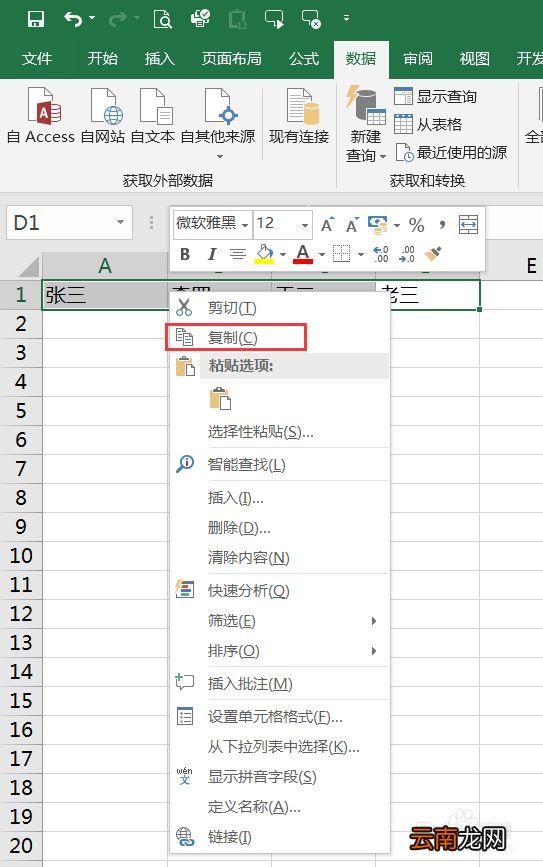The width and height of the screenshot is (543, 867).
Task: Toggle italic formatting
Action: point(211,254)
